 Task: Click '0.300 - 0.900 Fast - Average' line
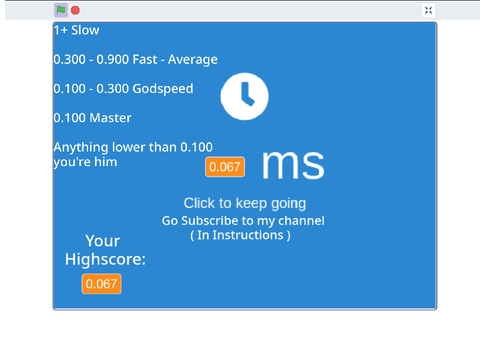coord(135,60)
